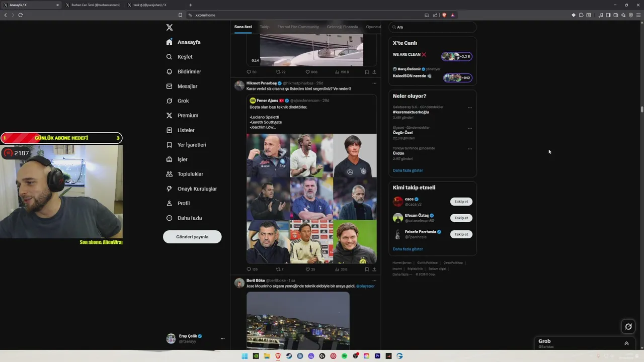Follow the cace account
The height and width of the screenshot is (362, 644).
pyautogui.click(x=461, y=202)
